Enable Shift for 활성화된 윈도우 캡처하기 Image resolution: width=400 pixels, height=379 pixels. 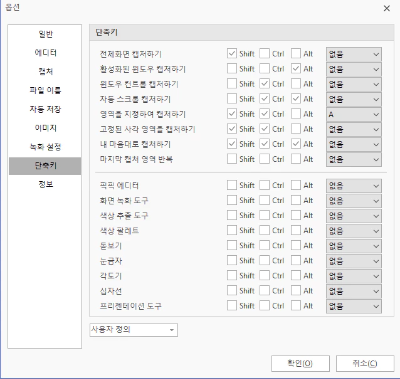(232, 69)
